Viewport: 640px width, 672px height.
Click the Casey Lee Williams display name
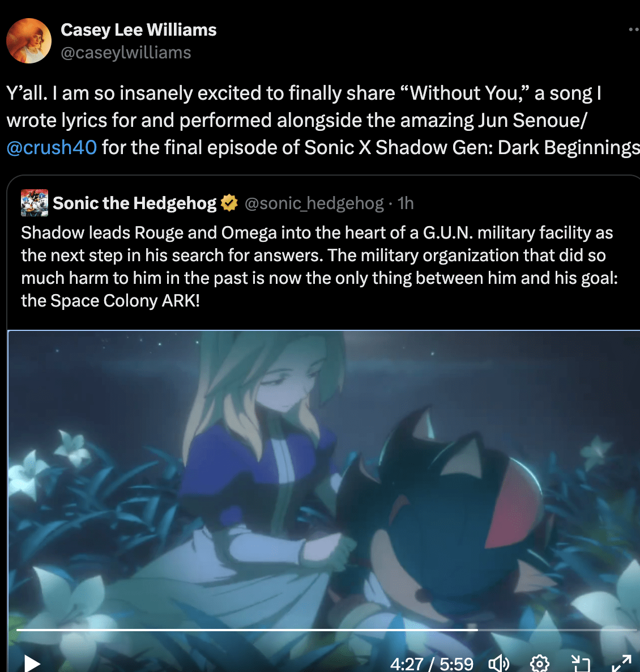tap(139, 30)
